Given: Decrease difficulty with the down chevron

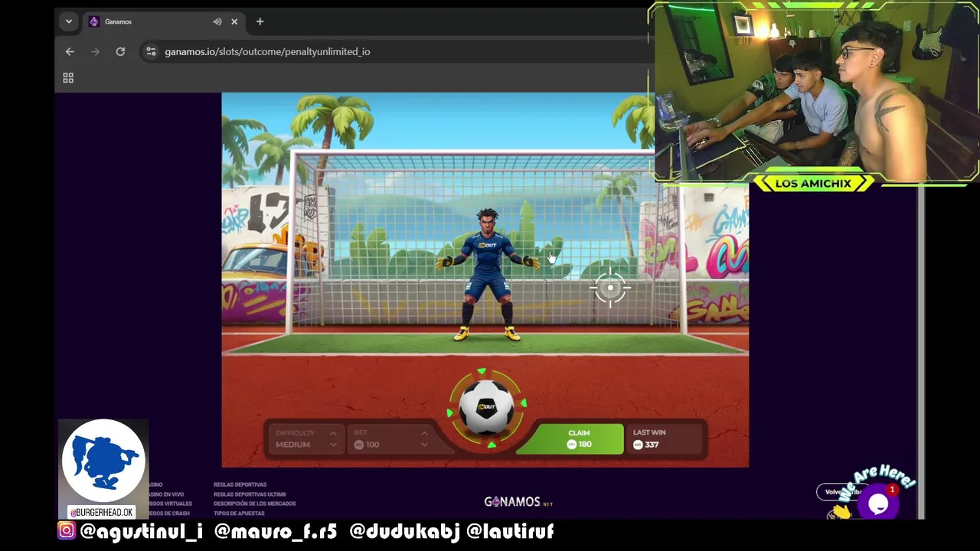Looking at the screenshot, I should (x=333, y=445).
